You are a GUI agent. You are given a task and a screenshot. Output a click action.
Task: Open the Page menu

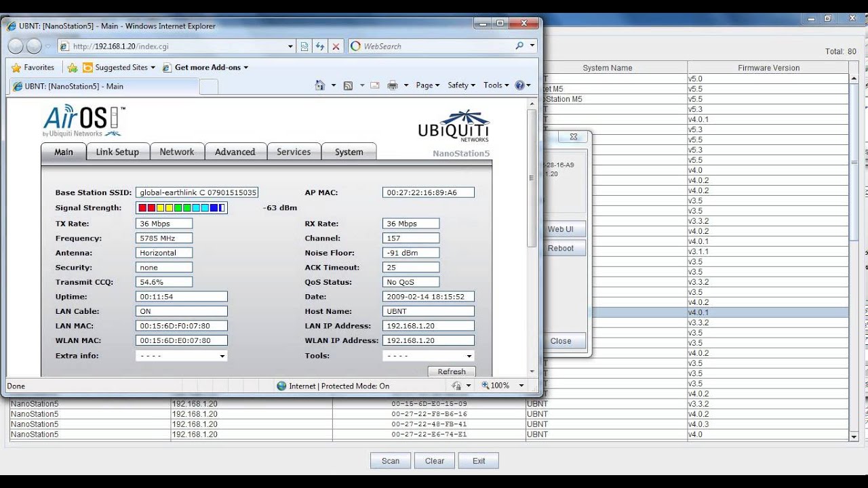(x=427, y=85)
